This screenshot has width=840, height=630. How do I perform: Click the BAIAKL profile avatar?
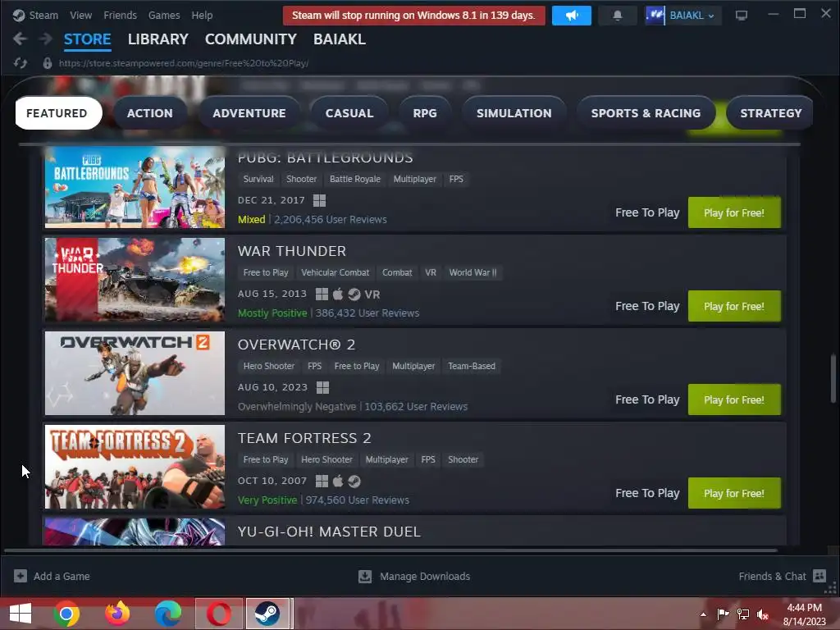(x=655, y=16)
